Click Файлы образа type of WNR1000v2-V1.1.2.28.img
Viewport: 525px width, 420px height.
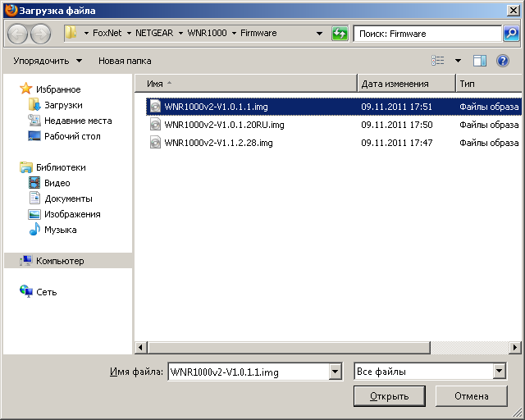click(489, 143)
